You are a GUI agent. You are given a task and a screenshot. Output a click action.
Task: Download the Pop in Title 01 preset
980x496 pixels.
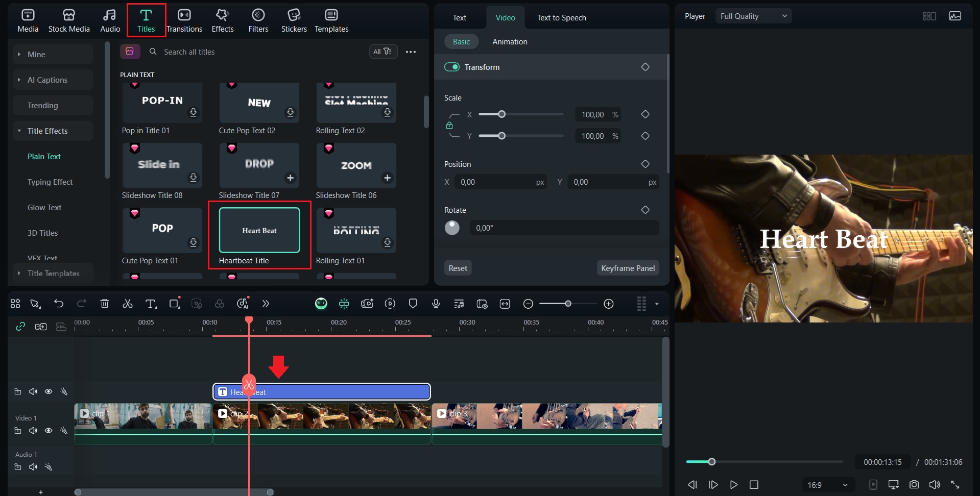(x=193, y=112)
